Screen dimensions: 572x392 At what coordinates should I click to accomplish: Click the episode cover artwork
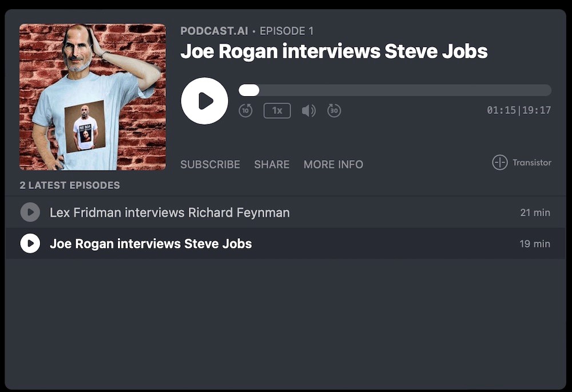pos(93,97)
